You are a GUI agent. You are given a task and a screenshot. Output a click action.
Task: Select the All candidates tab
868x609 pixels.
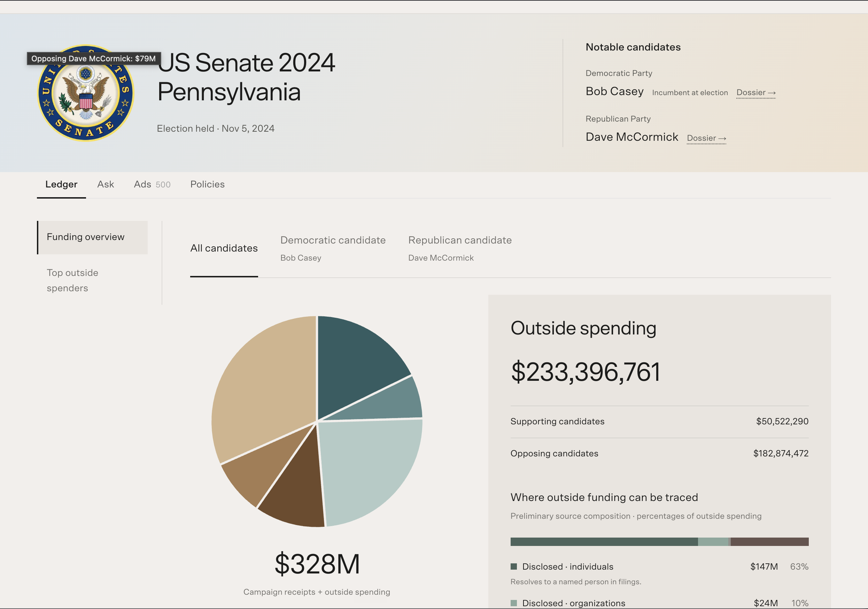point(224,248)
